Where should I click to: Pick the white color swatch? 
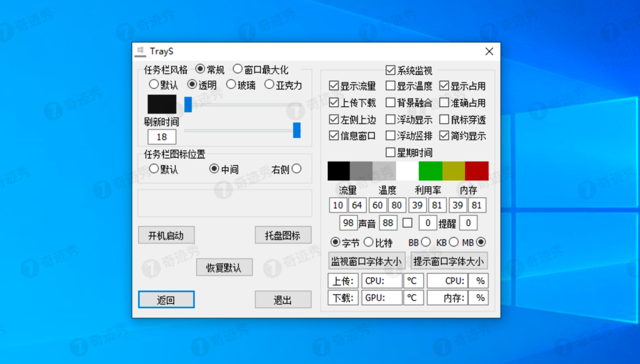pos(407,171)
